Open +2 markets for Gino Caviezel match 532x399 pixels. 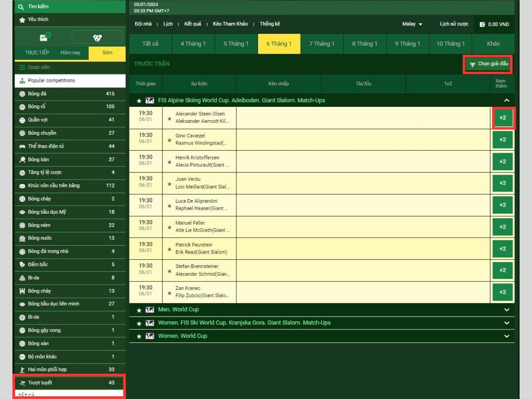pos(502,140)
